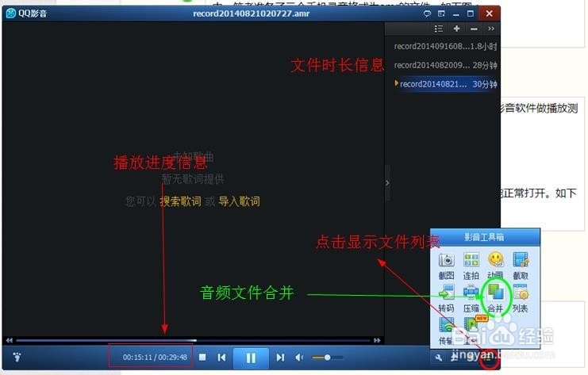Select playlist item record2014082009 28分钟
588x375 pixels.
(x=445, y=65)
